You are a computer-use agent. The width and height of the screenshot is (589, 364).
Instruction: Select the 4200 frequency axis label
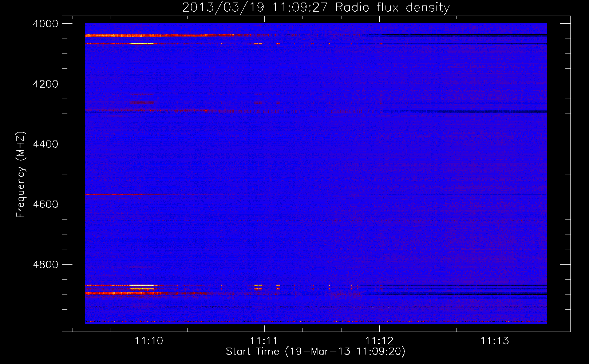[x=46, y=84]
